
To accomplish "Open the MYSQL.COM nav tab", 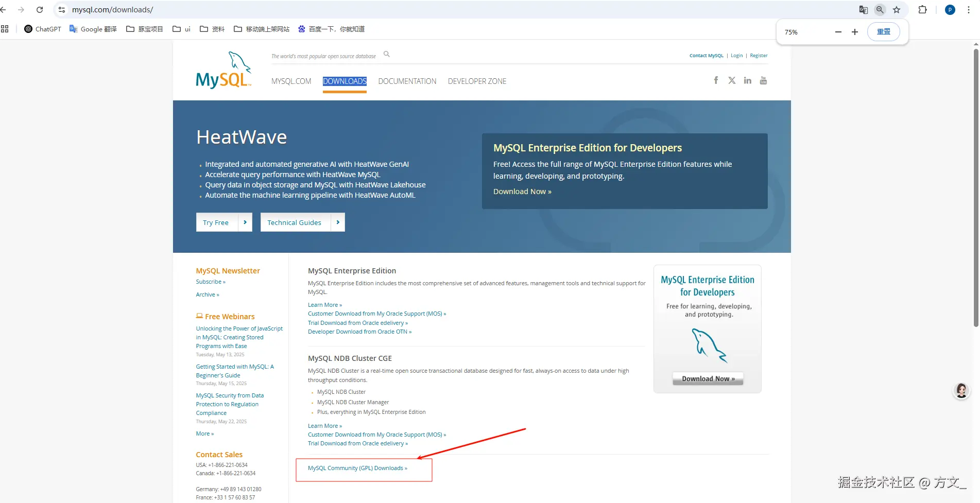I will [x=291, y=81].
